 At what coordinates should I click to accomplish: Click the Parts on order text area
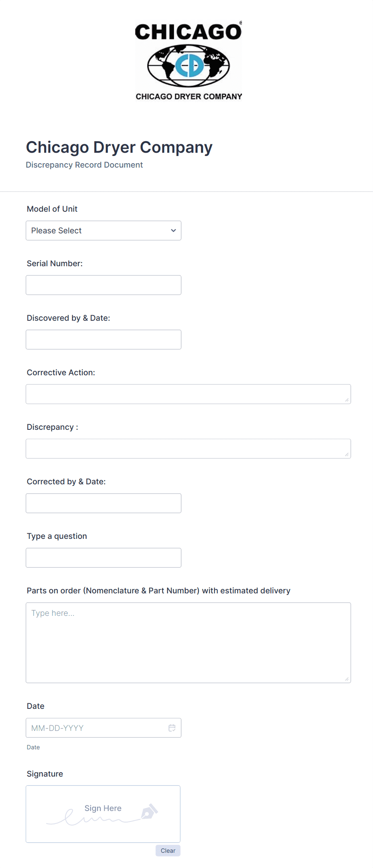[188, 641]
